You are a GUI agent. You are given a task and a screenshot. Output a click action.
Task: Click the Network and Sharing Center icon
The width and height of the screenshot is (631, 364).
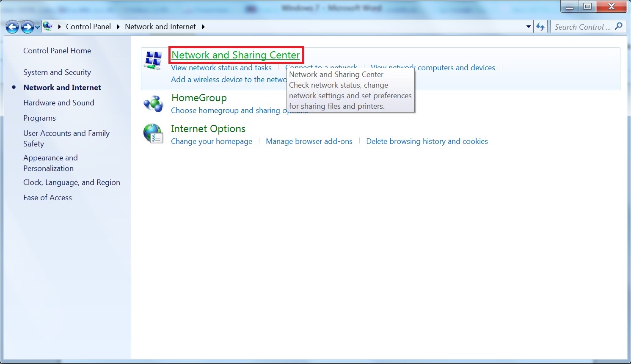tap(153, 60)
